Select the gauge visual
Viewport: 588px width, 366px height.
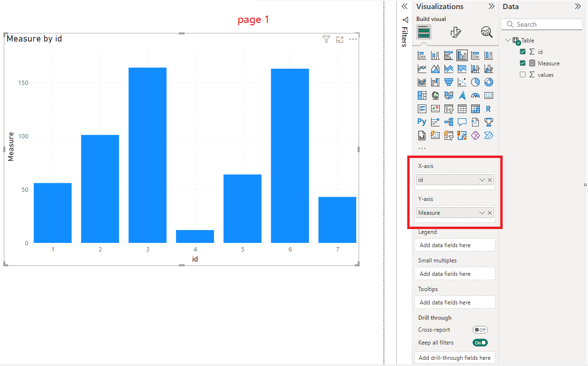(475, 95)
